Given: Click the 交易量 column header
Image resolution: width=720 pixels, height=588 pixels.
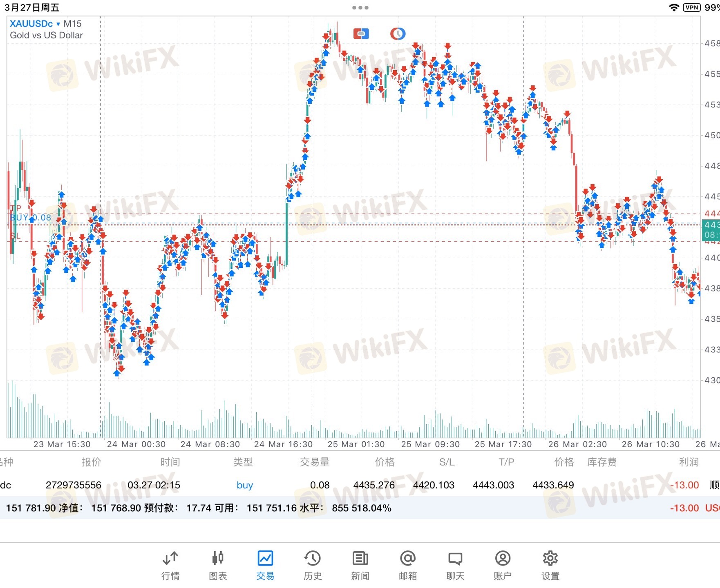Looking at the screenshot, I should tap(315, 462).
